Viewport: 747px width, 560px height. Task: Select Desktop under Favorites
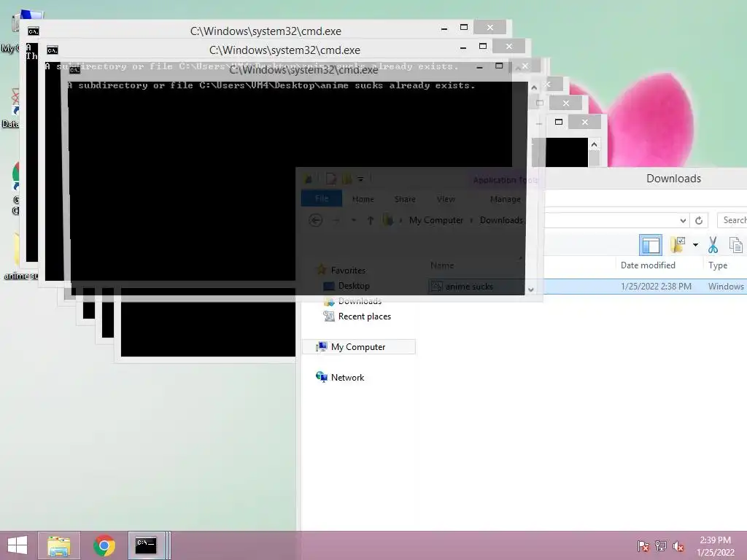354,286
